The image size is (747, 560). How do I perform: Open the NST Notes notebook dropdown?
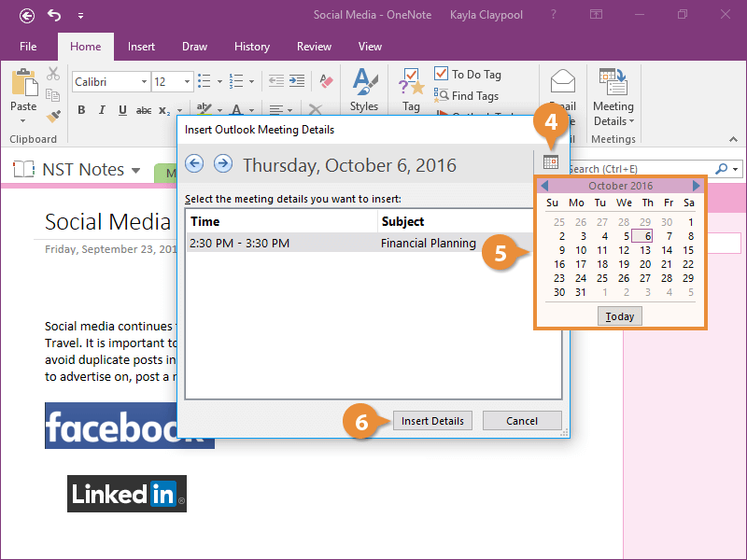click(x=137, y=170)
